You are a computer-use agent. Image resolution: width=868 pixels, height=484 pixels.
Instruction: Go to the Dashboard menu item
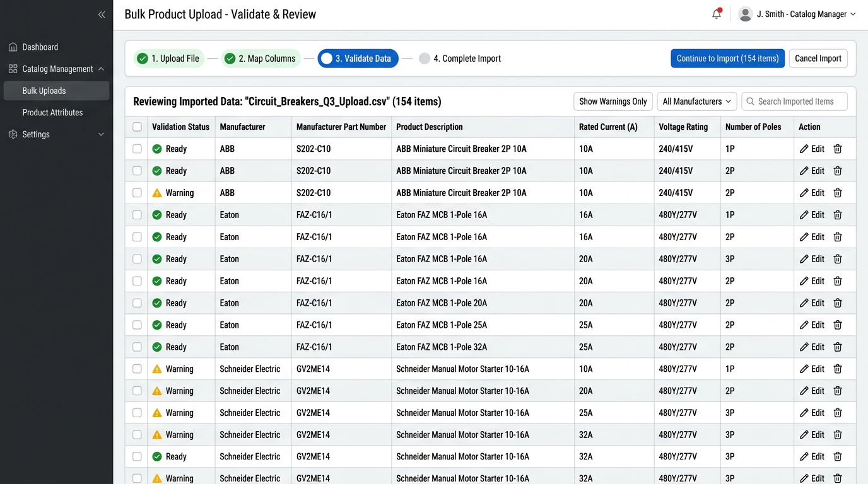(40, 47)
